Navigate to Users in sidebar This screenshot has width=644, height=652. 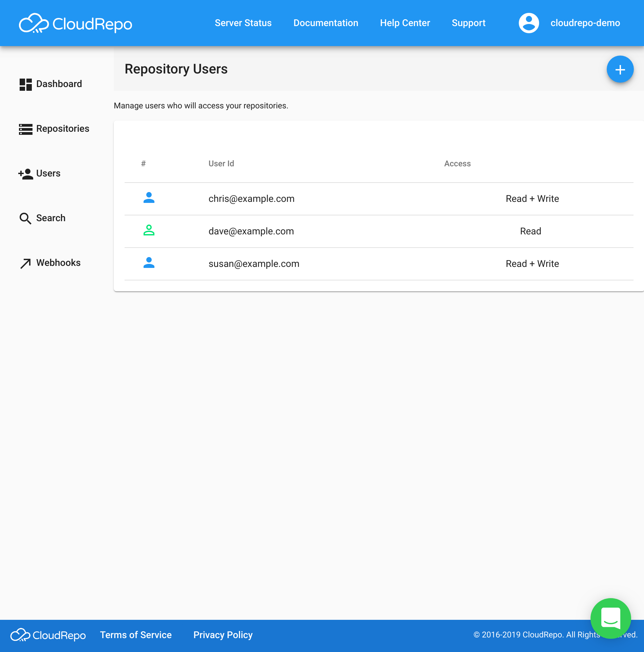(x=48, y=173)
